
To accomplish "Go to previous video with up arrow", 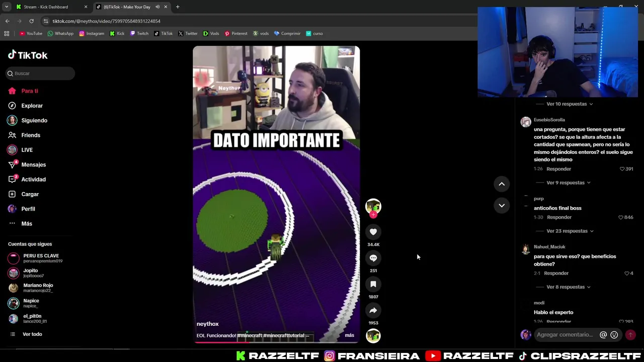I will click(x=502, y=184).
